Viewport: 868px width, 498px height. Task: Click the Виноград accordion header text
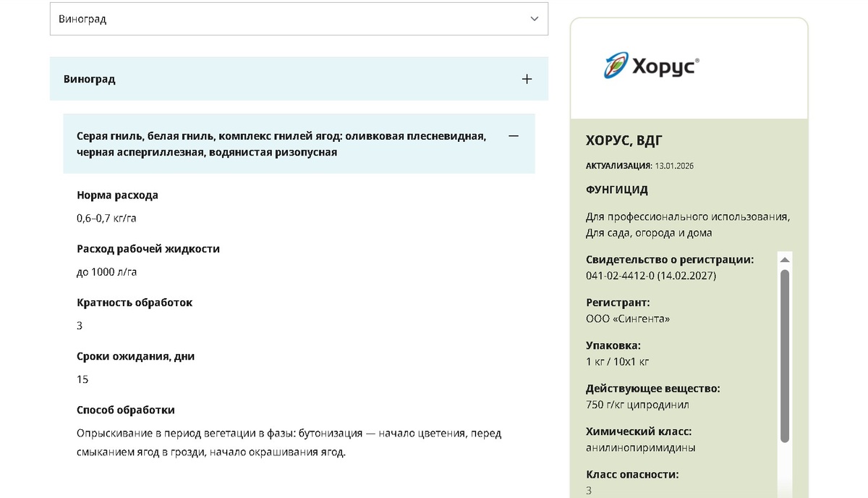[x=90, y=79]
